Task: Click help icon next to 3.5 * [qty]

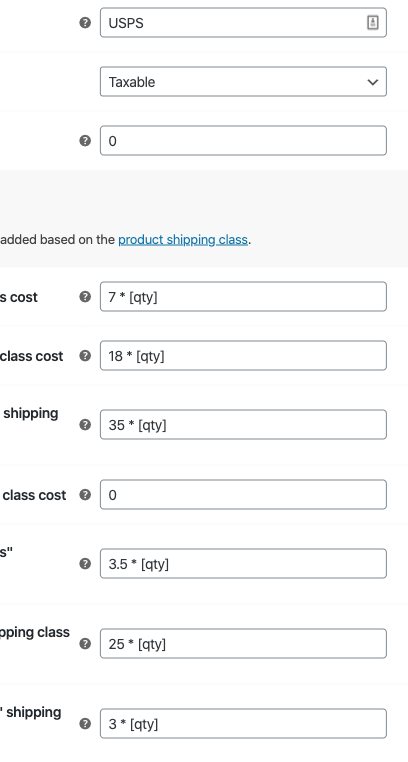Action: point(85,564)
